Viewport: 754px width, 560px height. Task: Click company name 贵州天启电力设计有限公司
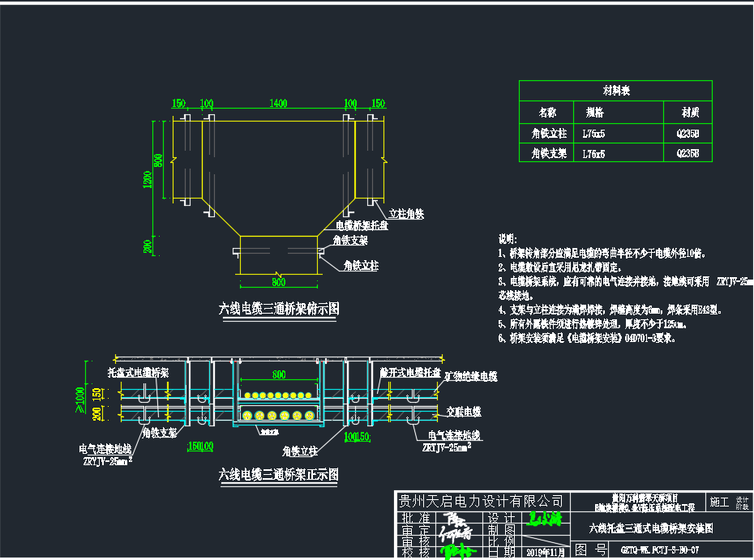pos(481,502)
